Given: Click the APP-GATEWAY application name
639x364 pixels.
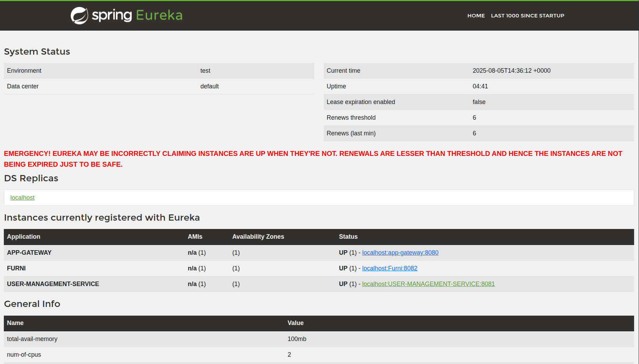Looking at the screenshot, I should [29, 253].
